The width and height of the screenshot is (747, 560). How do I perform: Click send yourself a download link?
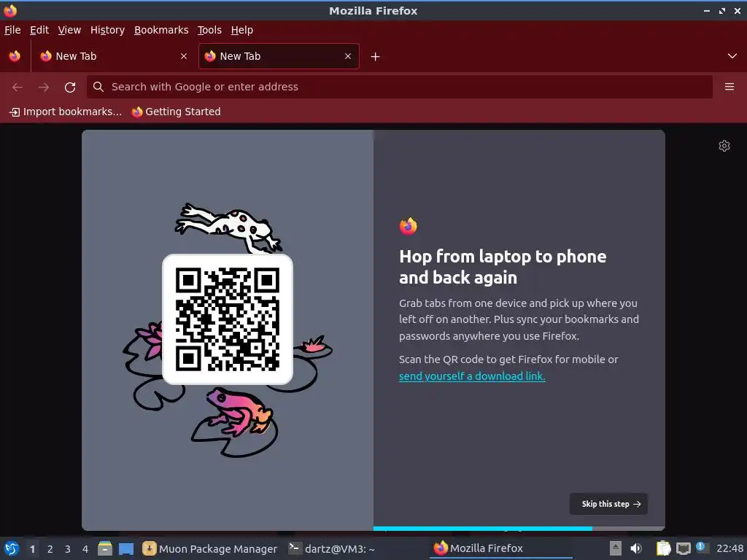coord(472,376)
